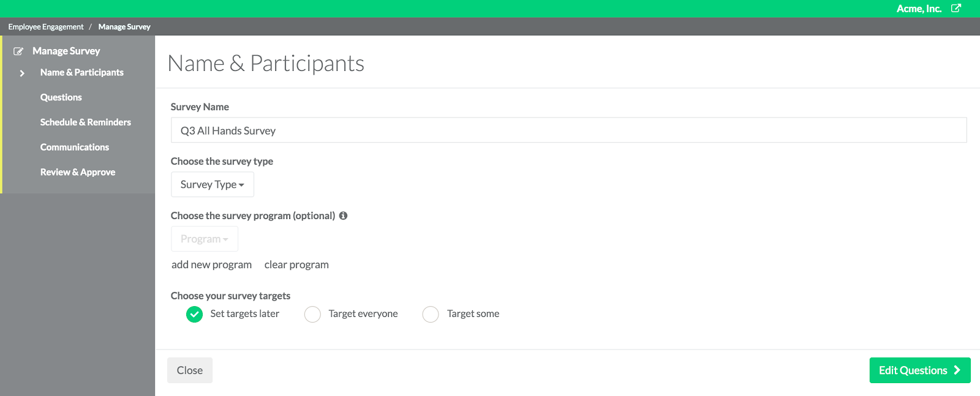
Task: Click the Manage Survey edit pencil icon
Action: coord(18,51)
